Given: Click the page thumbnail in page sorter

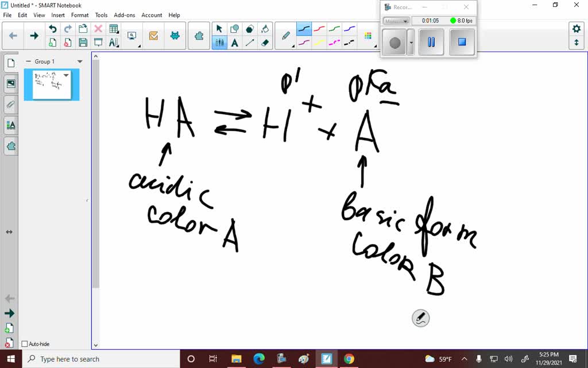Looking at the screenshot, I should click(51, 85).
